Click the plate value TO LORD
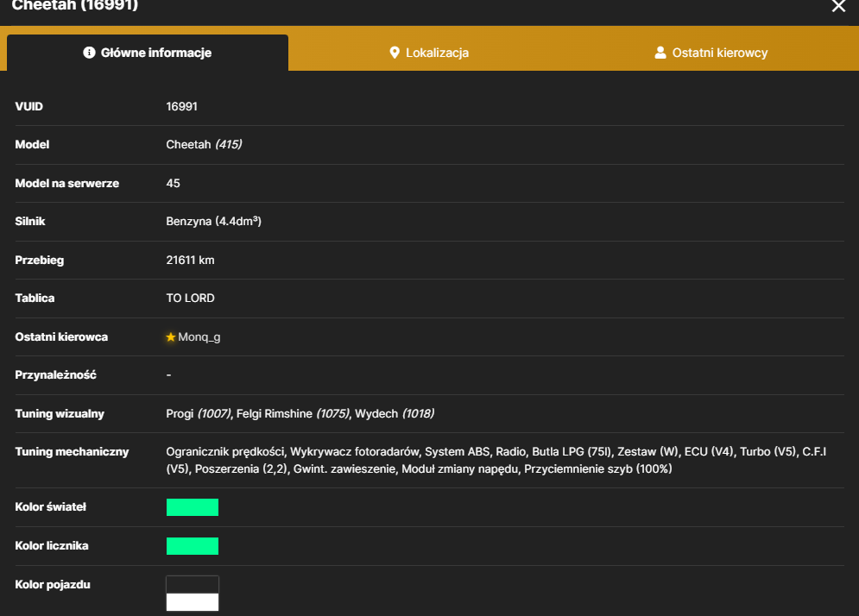This screenshot has width=859, height=616. click(190, 298)
